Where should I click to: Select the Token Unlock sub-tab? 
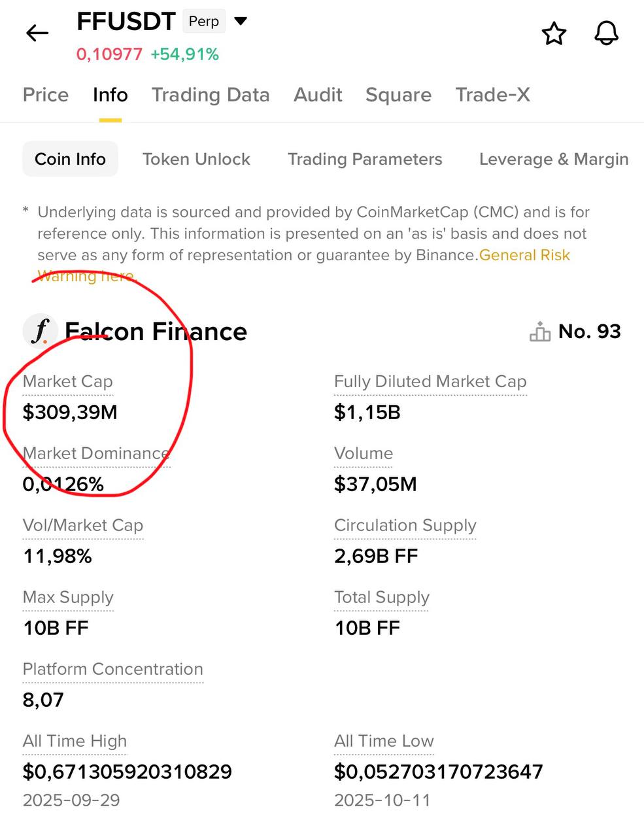click(x=196, y=159)
